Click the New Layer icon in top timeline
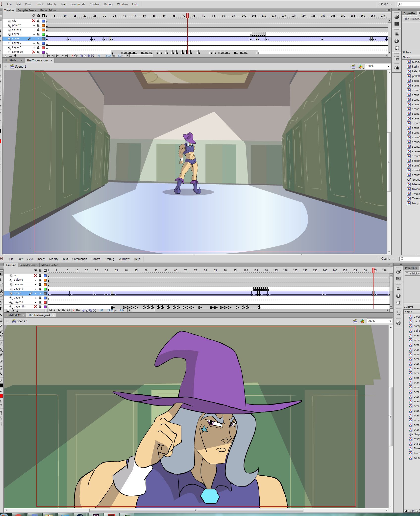The width and height of the screenshot is (420, 516). point(6,56)
